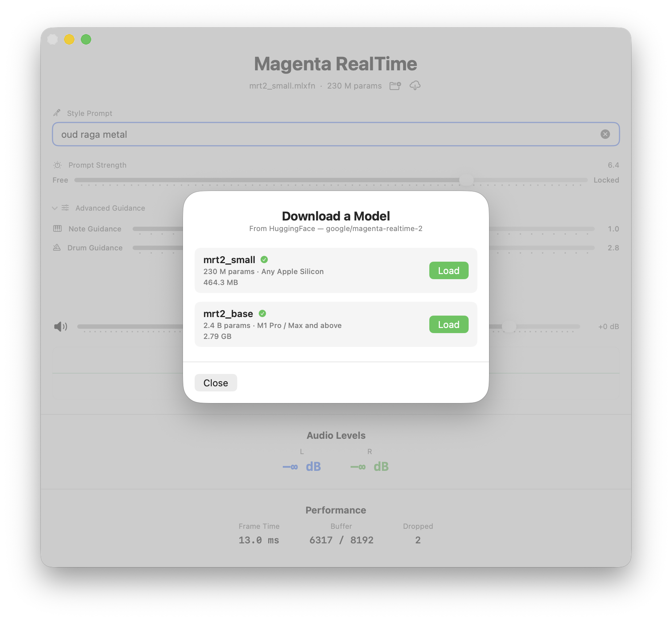Click the volume slider knob
This screenshot has height=621, width=672.
509,327
